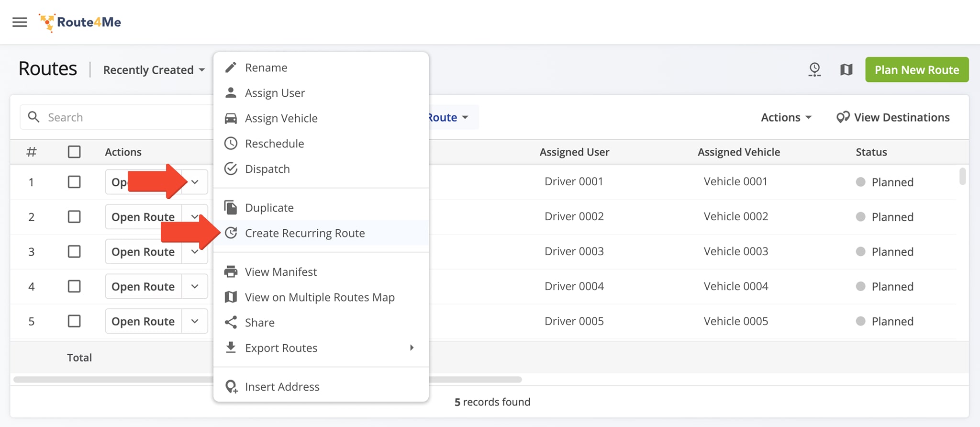Check the box for route row 5
The image size is (980, 427).
74,321
